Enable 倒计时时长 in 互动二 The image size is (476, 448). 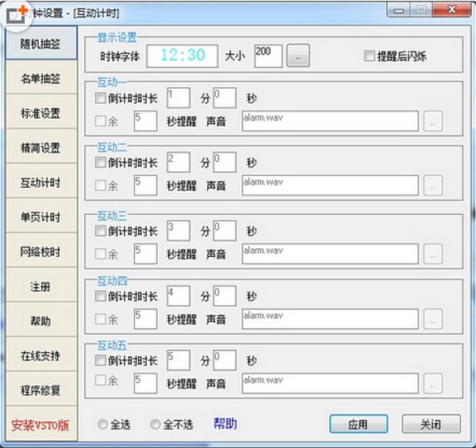100,163
